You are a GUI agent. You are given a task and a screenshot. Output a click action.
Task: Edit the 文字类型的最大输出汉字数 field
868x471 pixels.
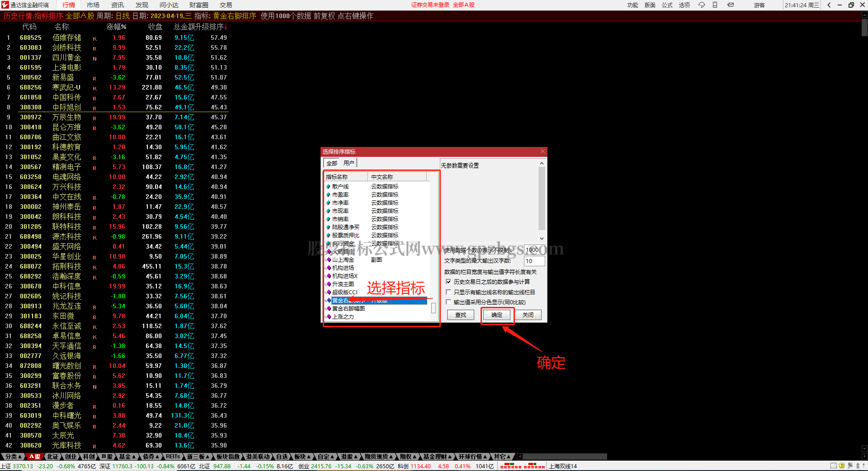coord(535,261)
